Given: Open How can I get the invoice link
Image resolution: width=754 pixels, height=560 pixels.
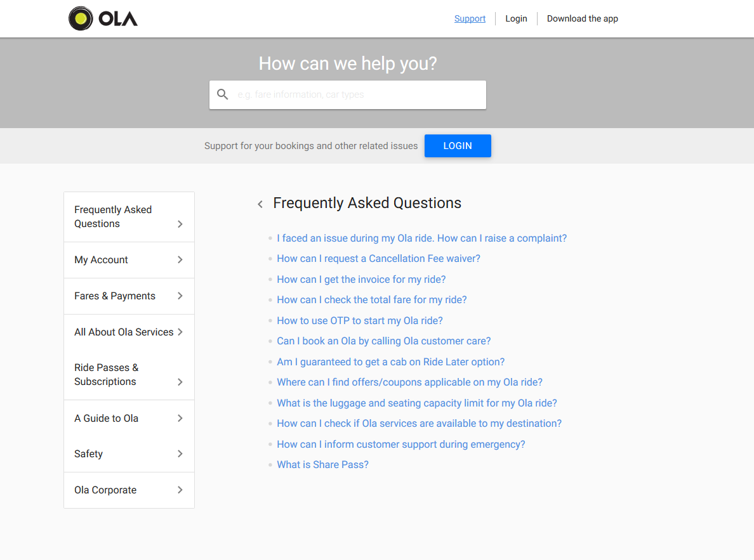Looking at the screenshot, I should [361, 279].
